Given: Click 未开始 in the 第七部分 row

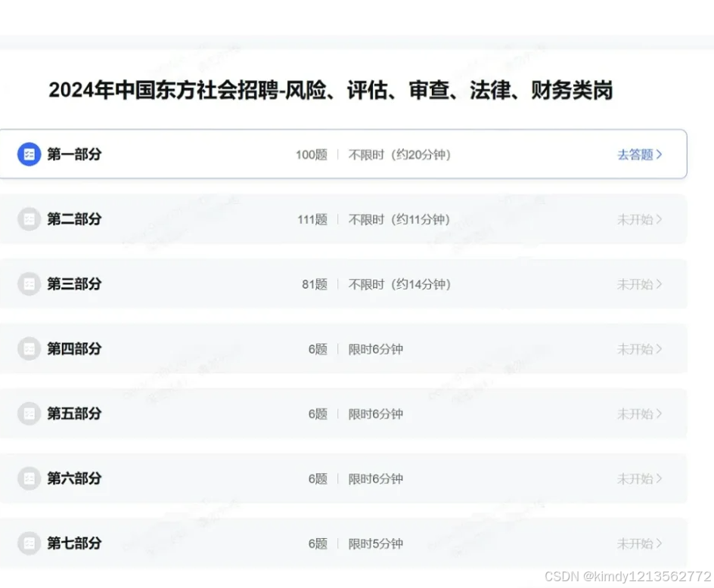Looking at the screenshot, I should pos(639,543).
